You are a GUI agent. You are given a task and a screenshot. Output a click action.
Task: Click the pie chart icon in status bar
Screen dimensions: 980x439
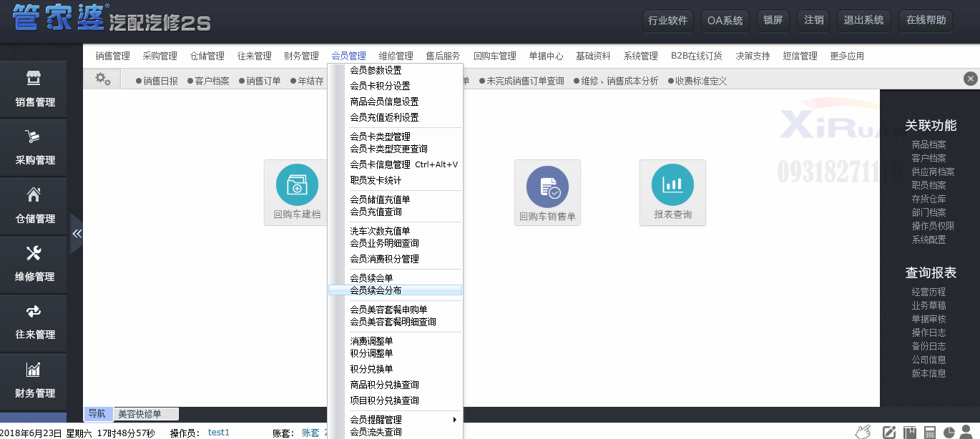click(x=949, y=433)
